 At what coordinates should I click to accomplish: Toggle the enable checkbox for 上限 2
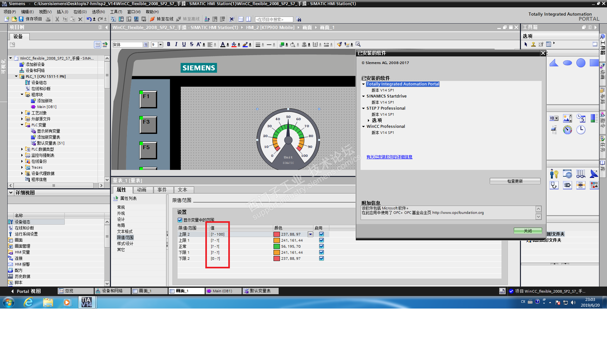point(321,234)
